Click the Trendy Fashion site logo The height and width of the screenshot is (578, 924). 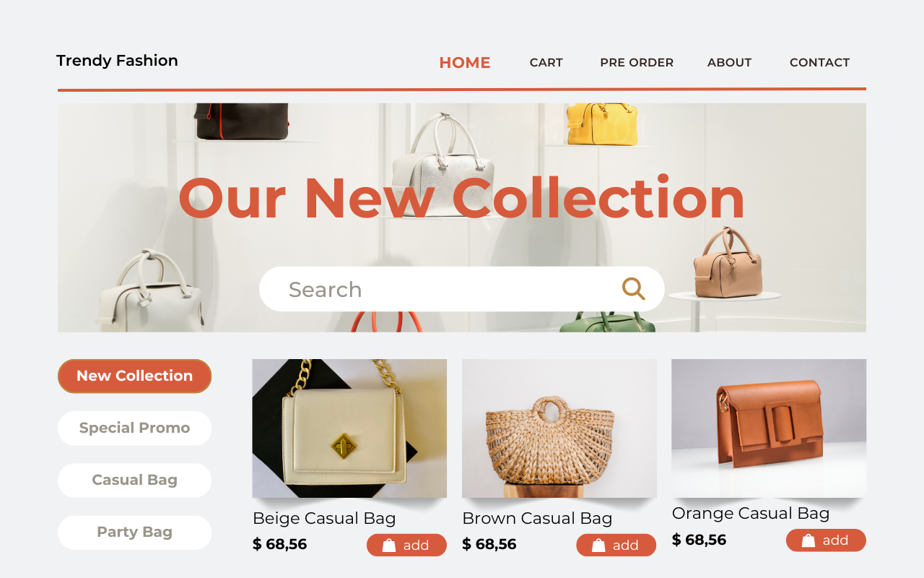[x=117, y=61]
